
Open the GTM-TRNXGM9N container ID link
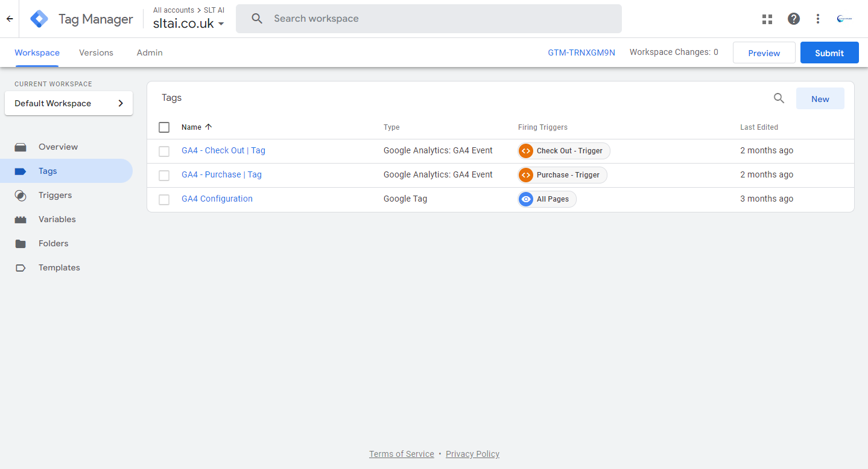[x=581, y=53]
